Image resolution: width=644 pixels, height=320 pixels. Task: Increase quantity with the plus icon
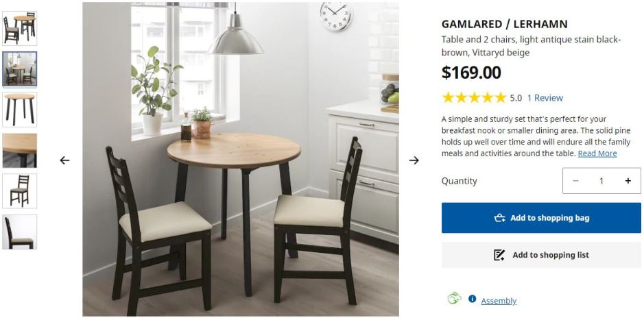click(628, 181)
